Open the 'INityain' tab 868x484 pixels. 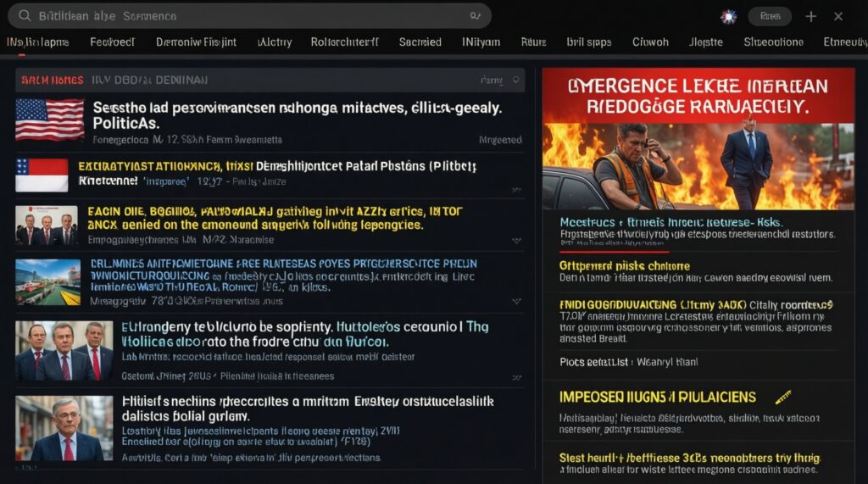point(481,42)
